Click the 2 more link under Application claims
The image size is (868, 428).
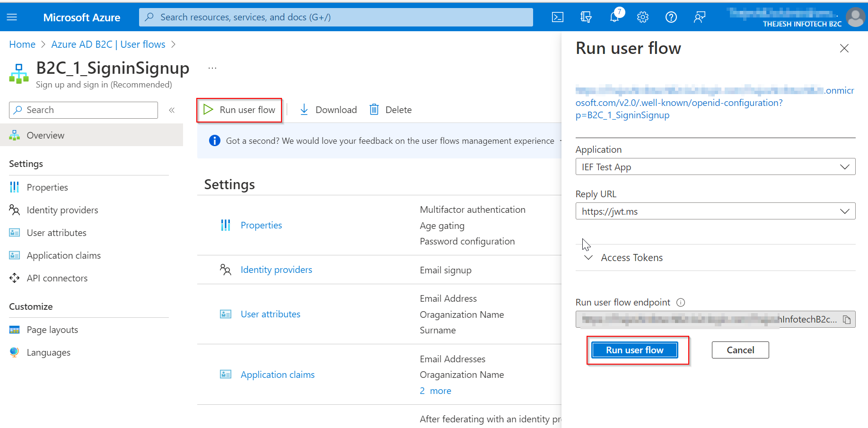[436, 391]
